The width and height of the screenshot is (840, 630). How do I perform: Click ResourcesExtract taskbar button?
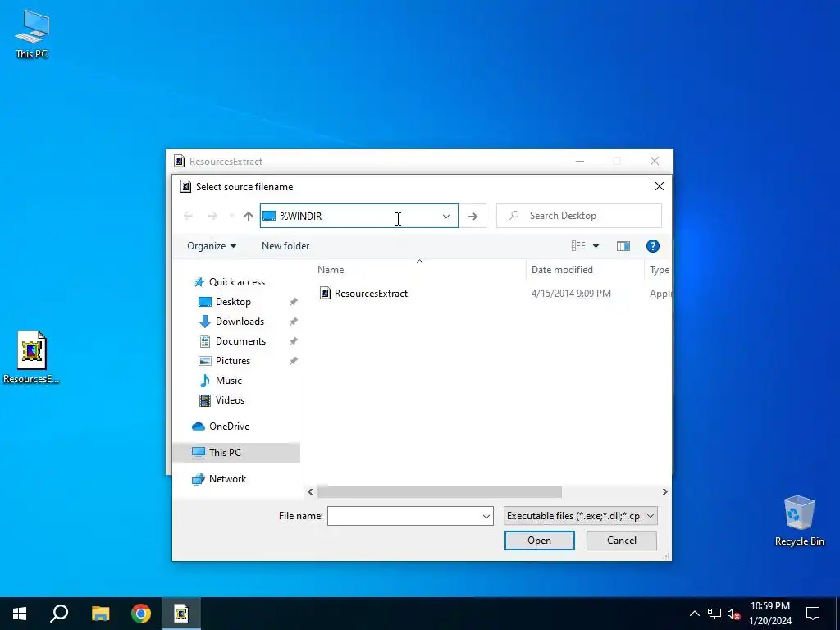click(x=181, y=614)
